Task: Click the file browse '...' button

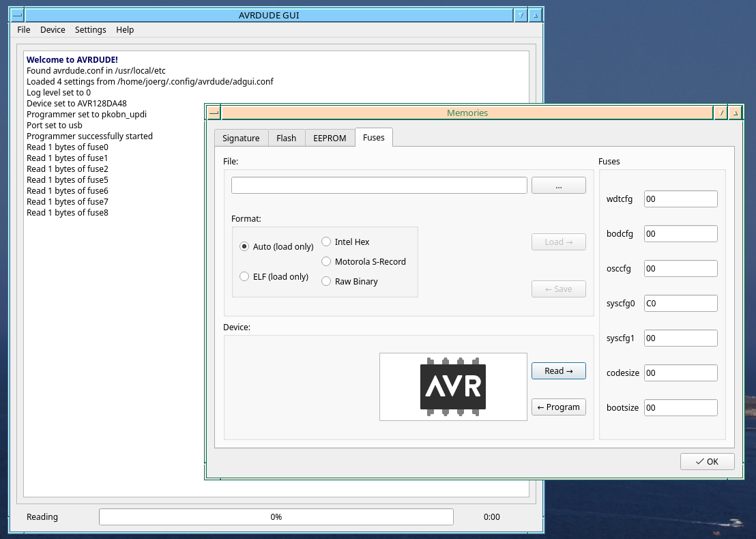Action: (559, 186)
